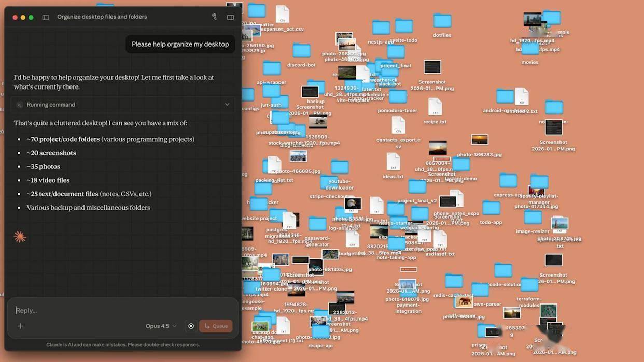The height and width of the screenshot is (362, 644).
Task: Select the todo-app folder icon
Action: tap(491, 208)
